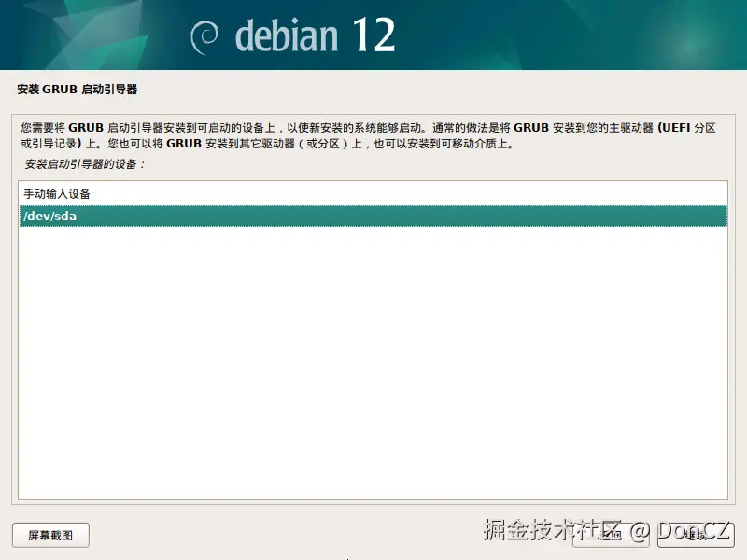Image resolution: width=747 pixels, height=560 pixels.
Task: Click the 返回 go back button
Action: tap(611, 535)
